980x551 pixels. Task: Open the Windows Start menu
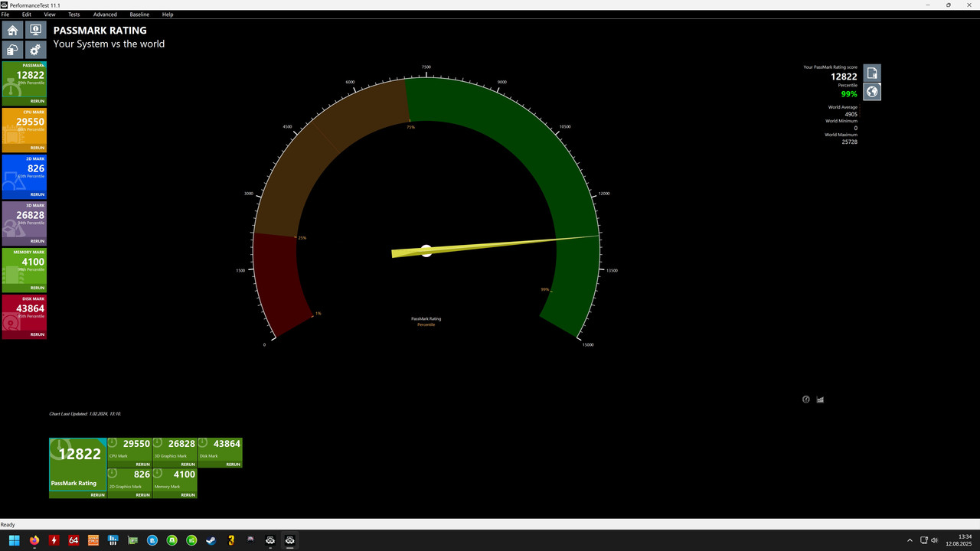tap(15, 540)
